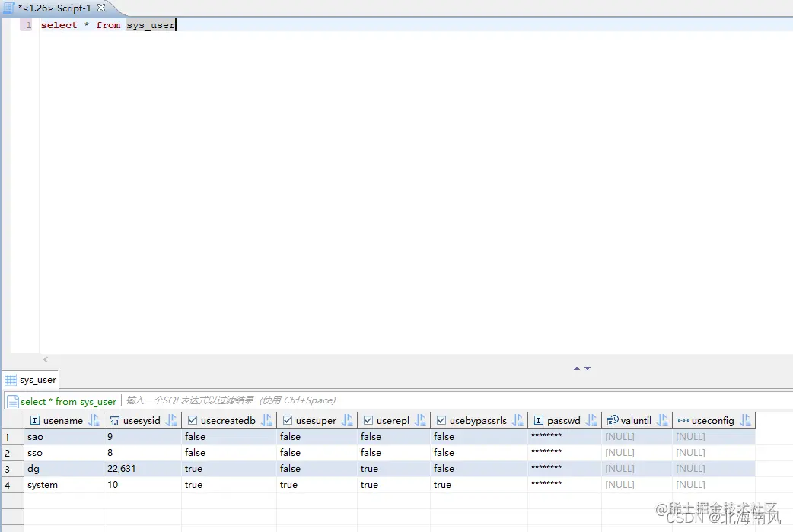
Task: Click the usename column header
Action: point(62,421)
